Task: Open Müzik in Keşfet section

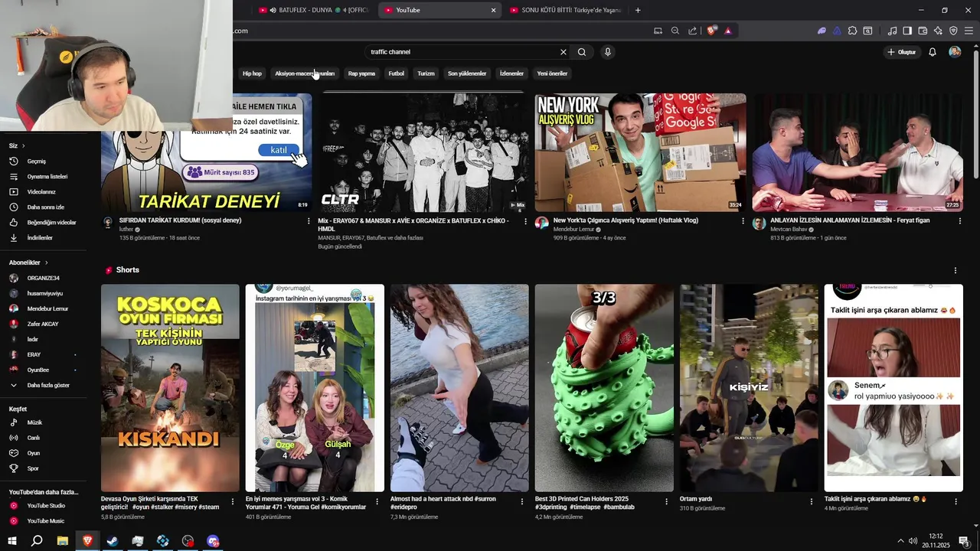Action: point(34,422)
